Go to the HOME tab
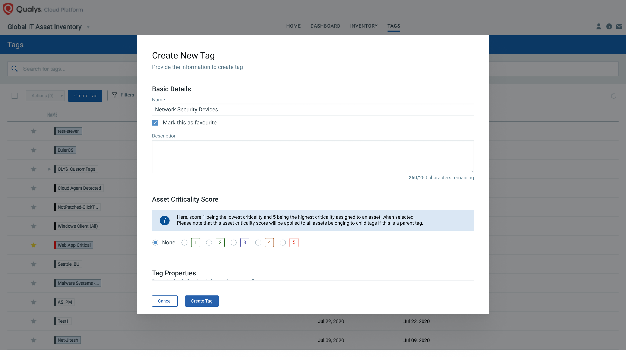This screenshot has width=626, height=364. coord(293,26)
